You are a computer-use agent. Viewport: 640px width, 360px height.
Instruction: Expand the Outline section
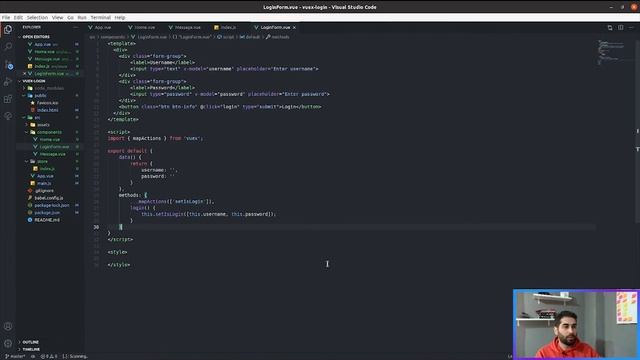(31, 342)
